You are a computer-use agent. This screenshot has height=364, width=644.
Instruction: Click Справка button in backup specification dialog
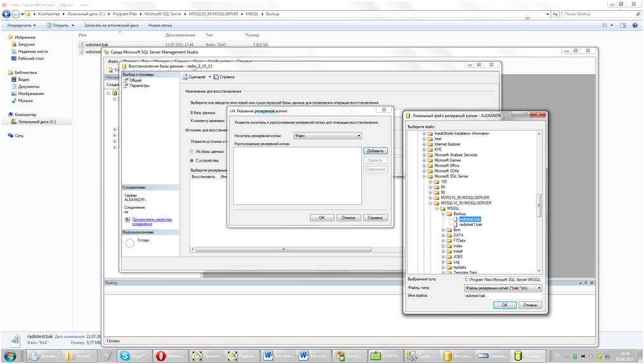coord(375,218)
